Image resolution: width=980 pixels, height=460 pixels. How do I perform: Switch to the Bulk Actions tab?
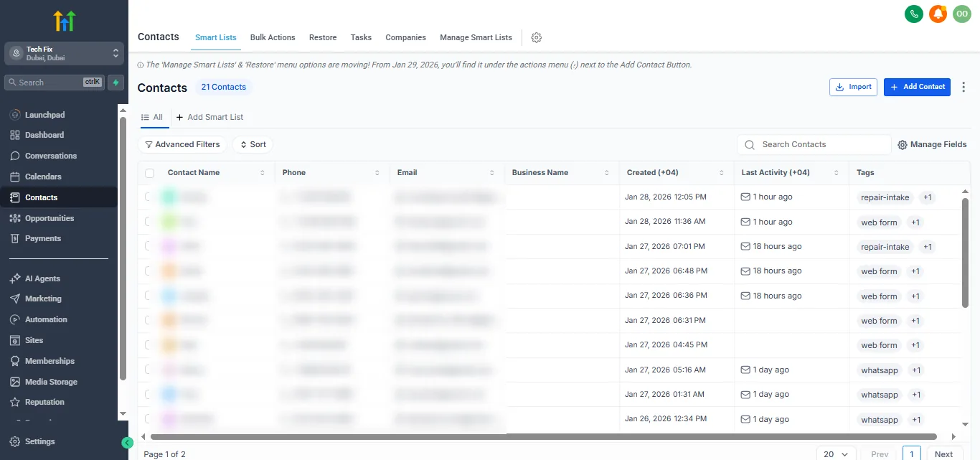click(273, 37)
